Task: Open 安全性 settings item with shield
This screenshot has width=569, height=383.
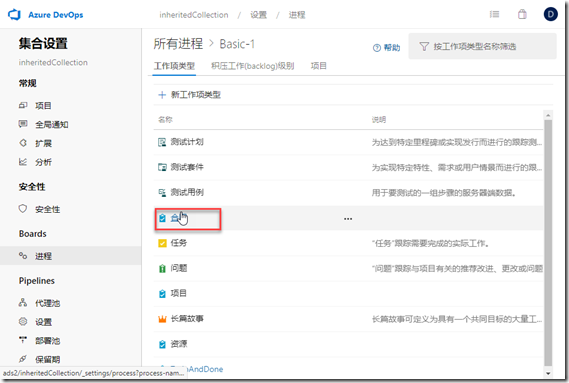Action: pyautogui.click(x=48, y=209)
